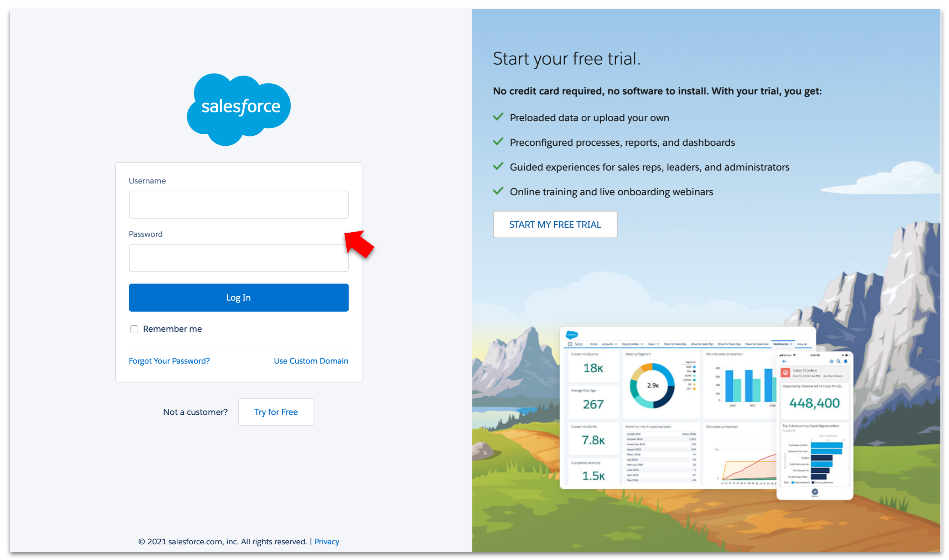Click the red Sales Pipeline icon
Image resolution: width=949 pixels, height=560 pixels.
(785, 373)
